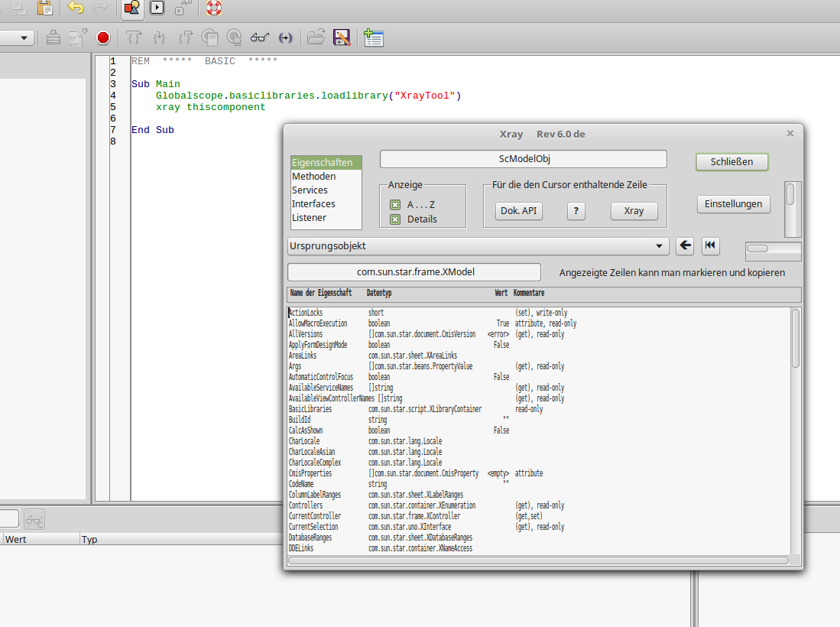Click the ScModelObj text field
The width and height of the screenshot is (840, 627).
pyautogui.click(x=524, y=159)
